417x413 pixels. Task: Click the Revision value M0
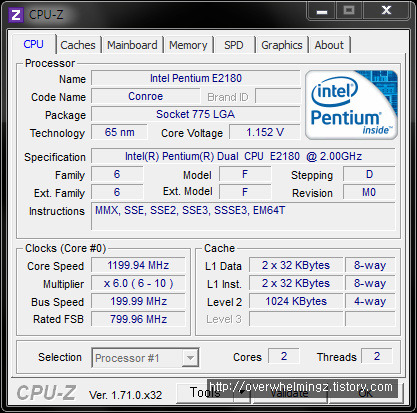click(369, 192)
